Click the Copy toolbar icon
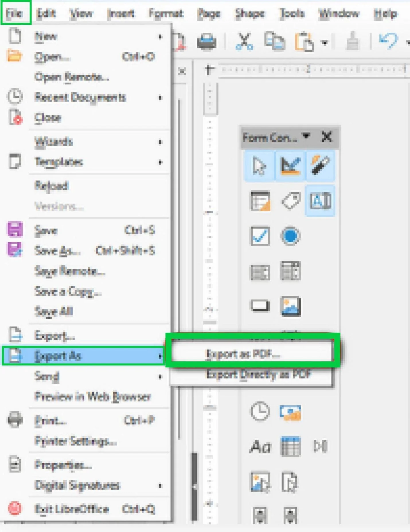 (274, 41)
